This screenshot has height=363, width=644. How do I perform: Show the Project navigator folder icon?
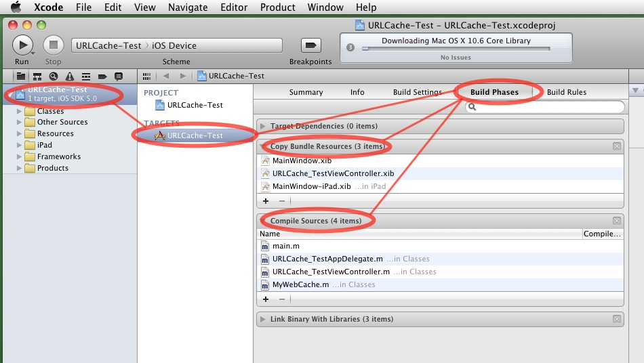(x=21, y=77)
